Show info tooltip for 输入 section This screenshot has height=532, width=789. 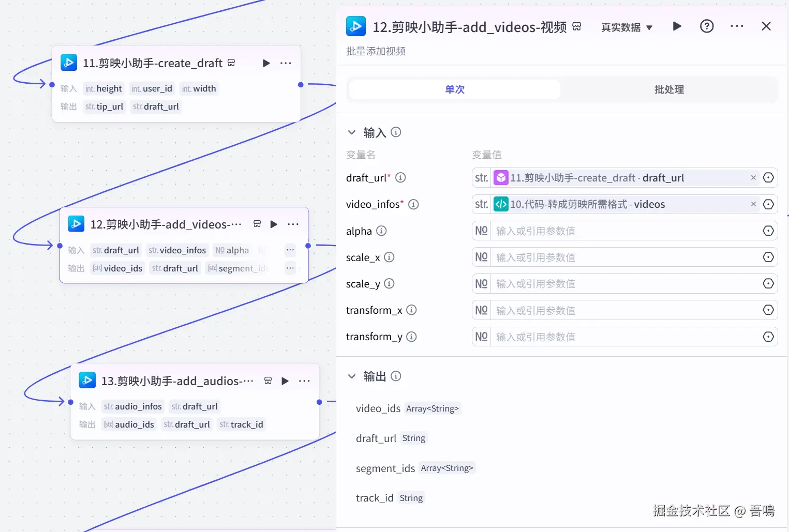(x=396, y=132)
